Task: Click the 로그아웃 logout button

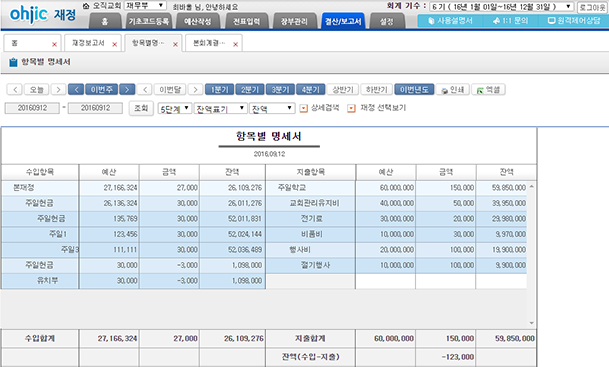Action: [592, 7]
